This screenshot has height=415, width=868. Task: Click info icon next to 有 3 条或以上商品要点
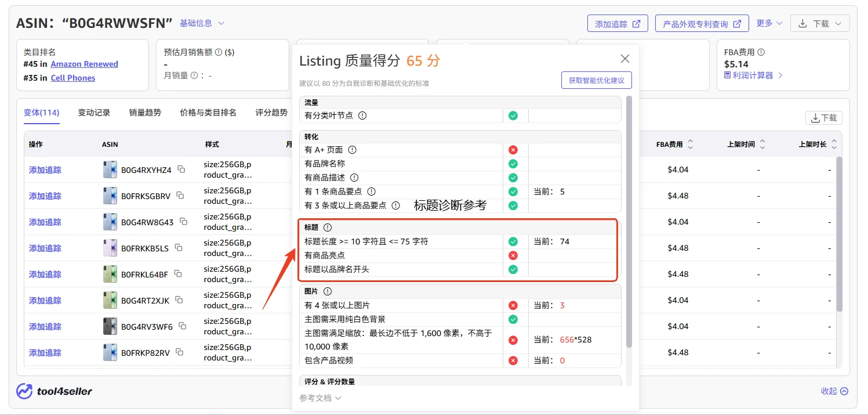(x=396, y=205)
